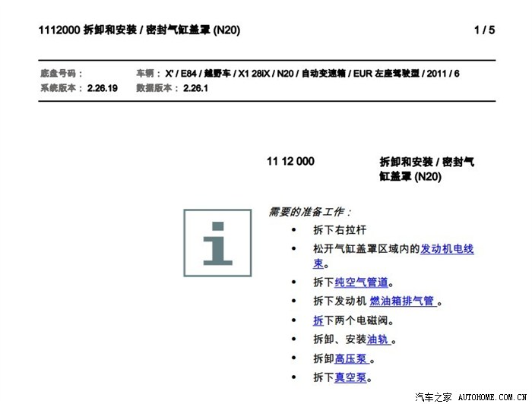Open the 纯空气管道 link
This screenshot has width=532, height=404.
pos(361,282)
